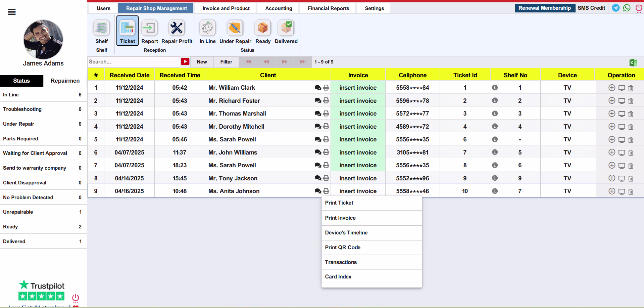This screenshot has height=308, width=644.
Task: Open the Accounting tab
Action: [279, 8]
